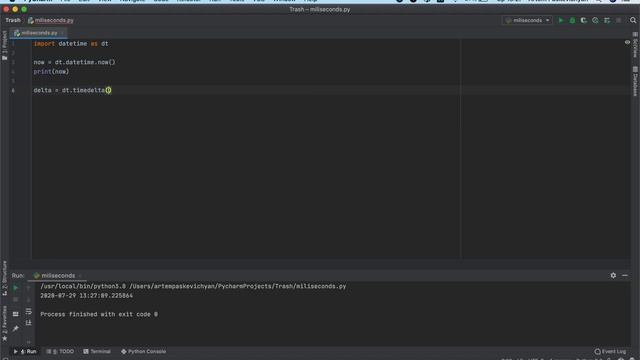Image resolution: width=640 pixels, height=360 pixels.
Task: Open the Favorites tool window stripe
Action: (4, 324)
